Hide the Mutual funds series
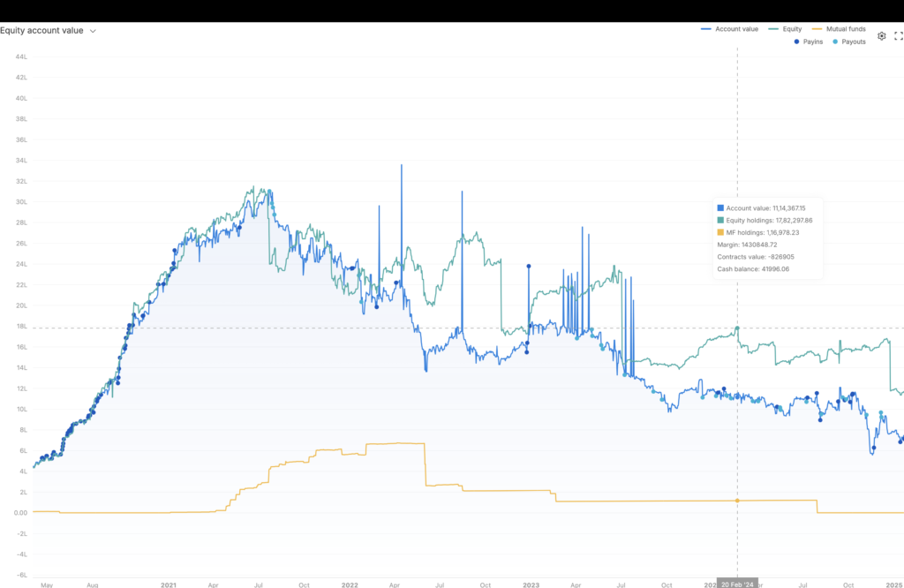 pos(845,29)
